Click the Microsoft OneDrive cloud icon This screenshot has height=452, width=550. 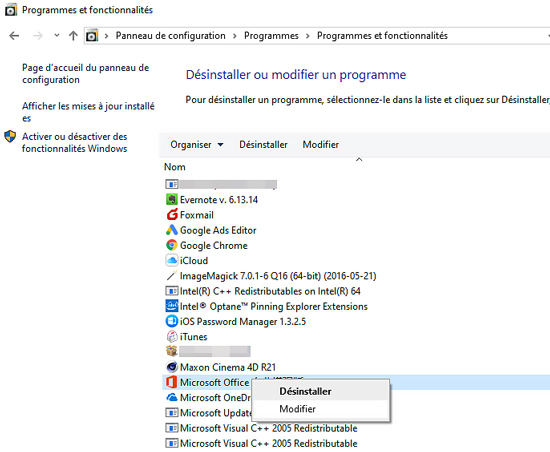[x=172, y=398]
